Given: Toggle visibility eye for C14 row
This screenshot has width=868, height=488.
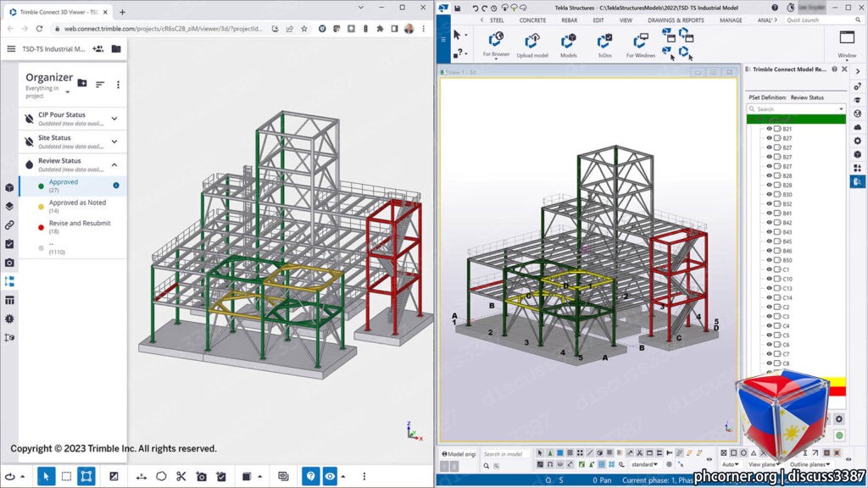Looking at the screenshot, I should (x=769, y=297).
